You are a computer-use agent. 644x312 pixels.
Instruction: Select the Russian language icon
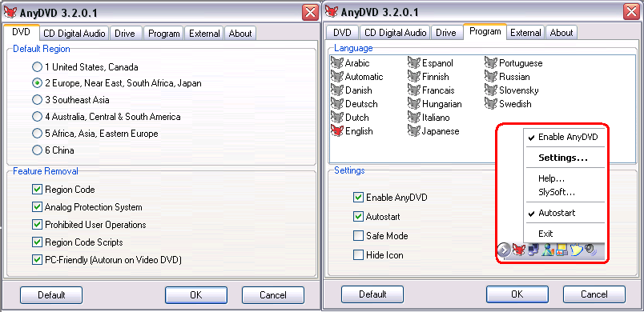coord(491,76)
